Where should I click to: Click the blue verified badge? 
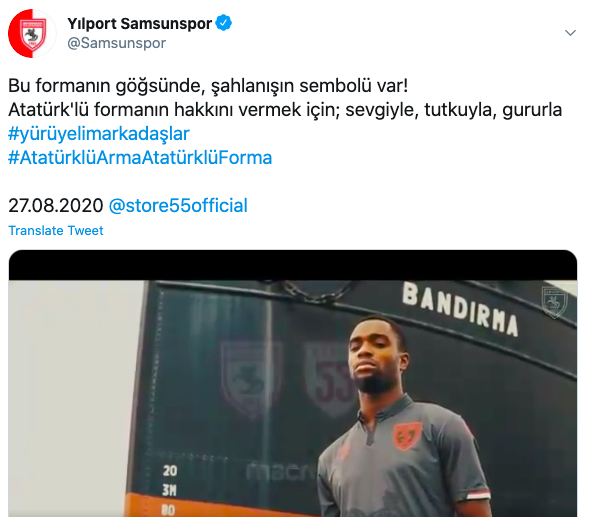coord(224,23)
